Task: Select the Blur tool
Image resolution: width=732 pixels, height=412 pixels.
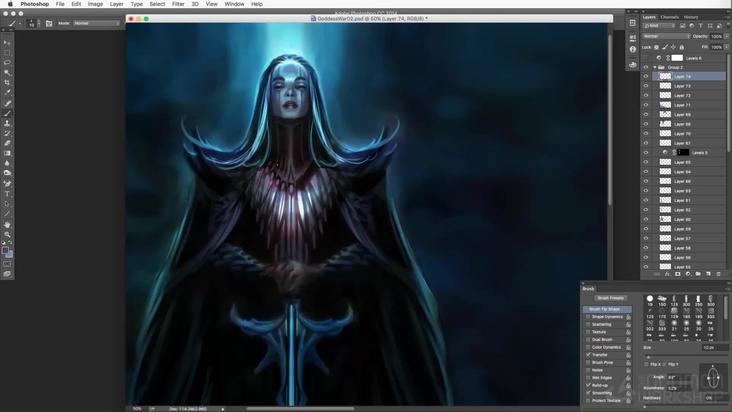Action: 7,163
